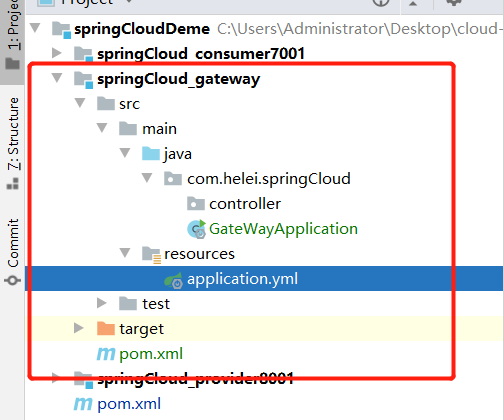This screenshot has width=504, height=420.
Task: Expand the test folder
Action: point(101,303)
